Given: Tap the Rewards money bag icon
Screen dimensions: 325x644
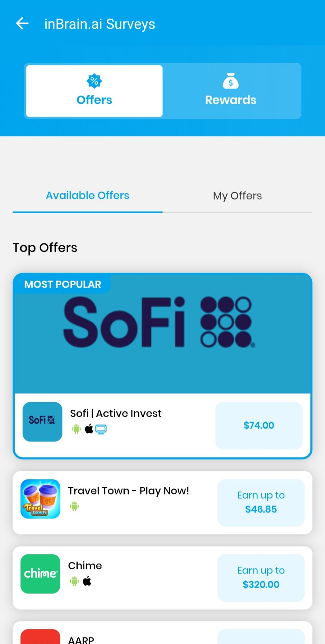Looking at the screenshot, I should point(231,81).
